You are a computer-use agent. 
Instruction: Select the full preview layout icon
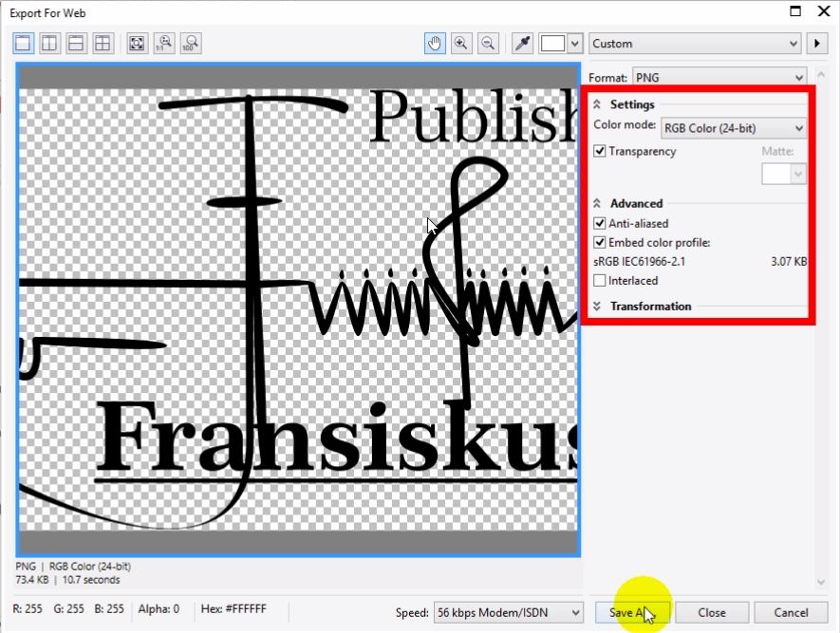(x=23, y=44)
